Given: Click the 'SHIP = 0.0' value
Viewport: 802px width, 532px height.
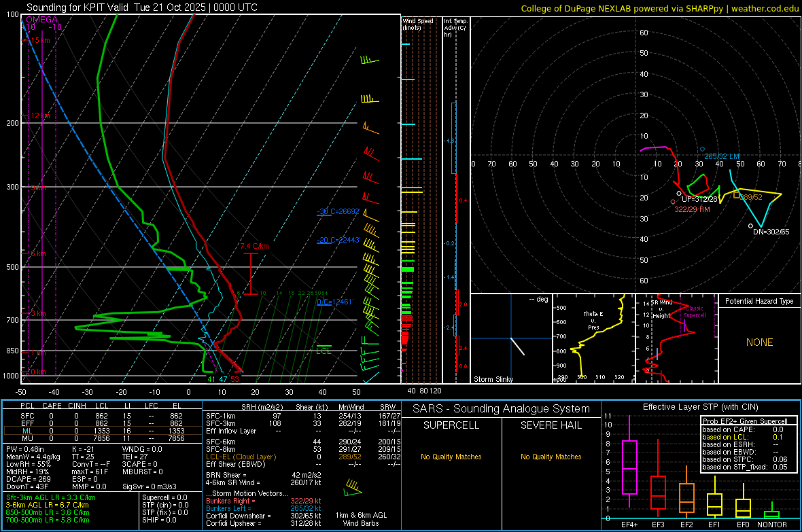Looking at the screenshot, I should [159, 520].
